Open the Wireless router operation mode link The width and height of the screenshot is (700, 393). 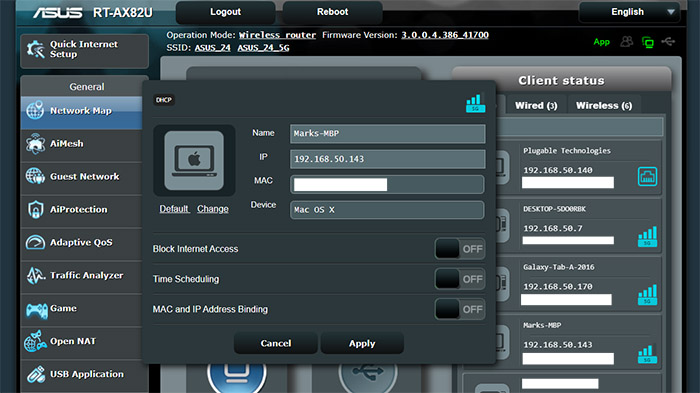(x=277, y=35)
